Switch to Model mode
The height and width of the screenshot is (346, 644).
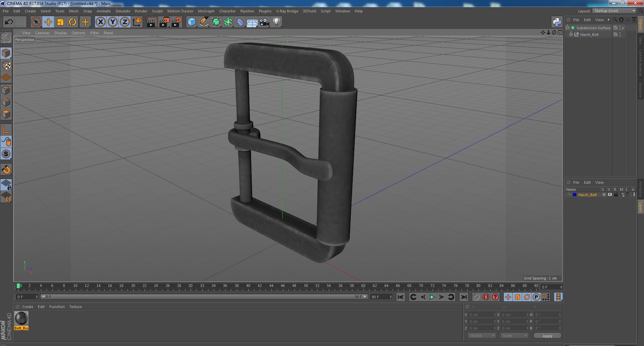tap(6, 53)
